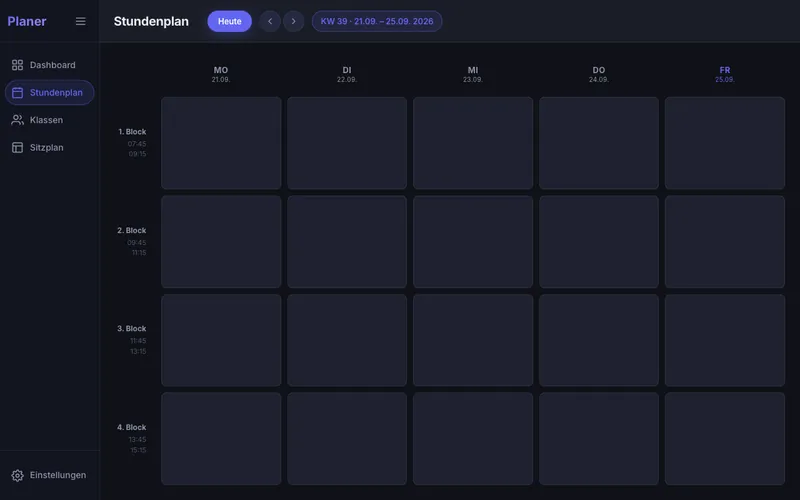Viewport: 800px width, 500px height.
Task: Click the Einstellungen gear icon
Action: click(x=17, y=476)
